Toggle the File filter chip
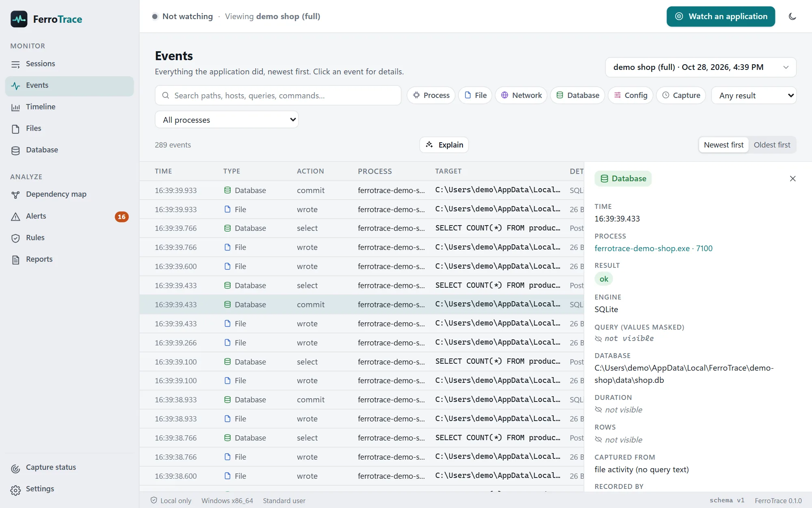The width and height of the screenshot is (812, 508). click(x=475, y=96)
